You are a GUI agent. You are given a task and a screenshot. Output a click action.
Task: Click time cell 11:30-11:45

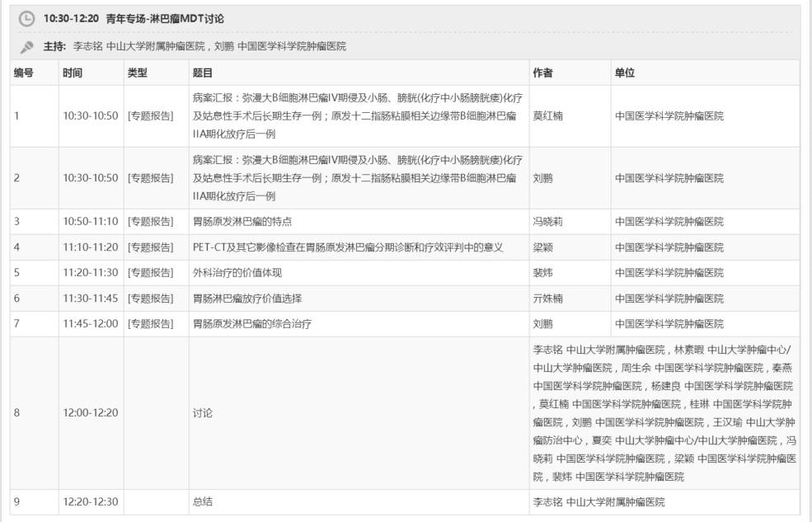tap(91, 299)
